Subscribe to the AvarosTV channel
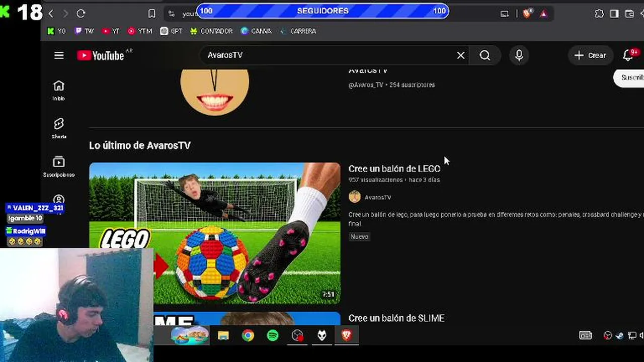The width and height of the screenshot is (644, 362). (x=629, y=77)
